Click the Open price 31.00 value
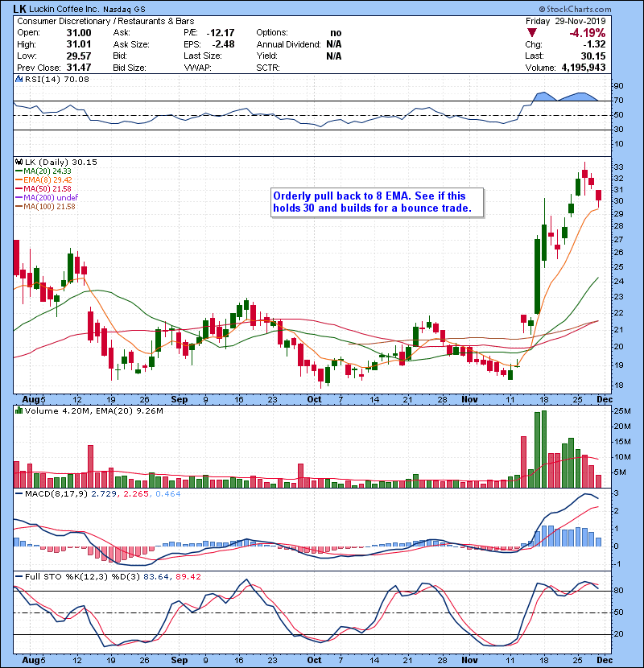The width and height of the screenshot is (644, 668). click(x=79, y=33)
